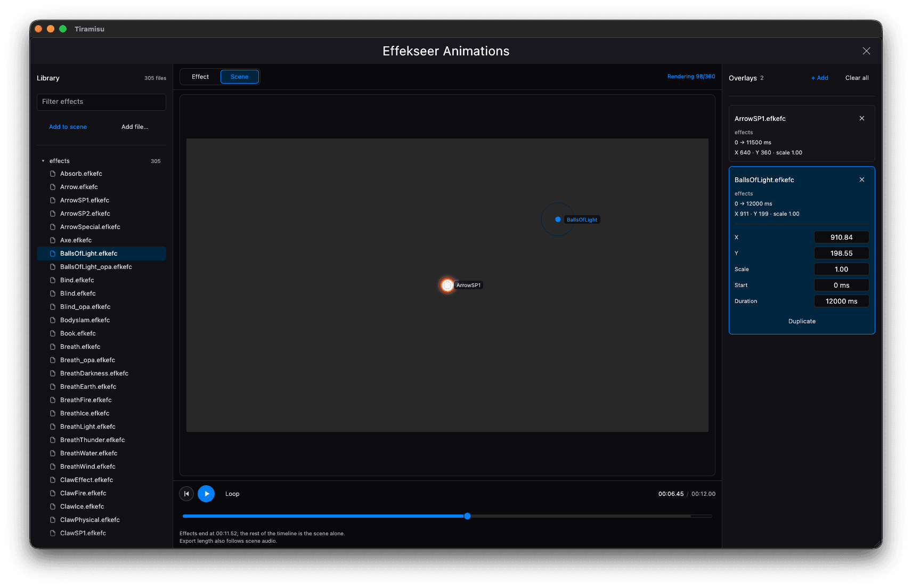Click the file icon of Blind_opa.efkefc

coord(53,307)
